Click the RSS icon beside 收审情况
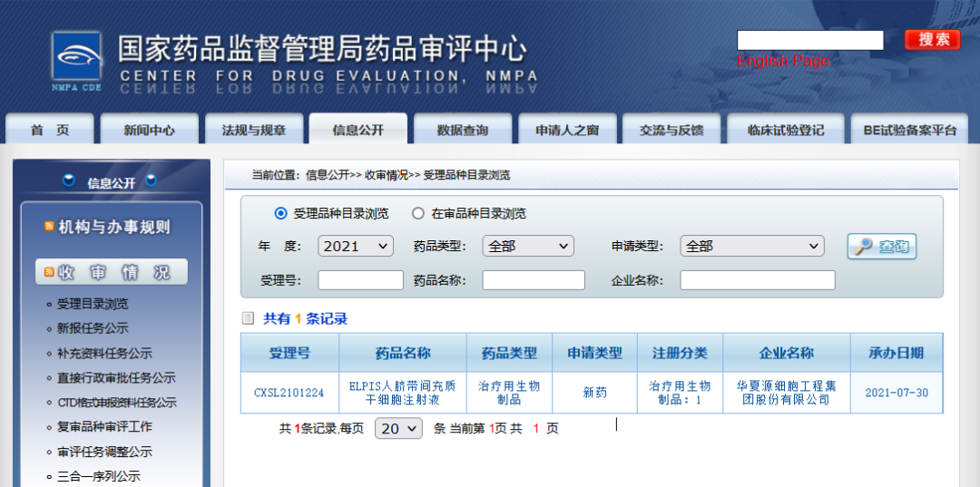Image resolution: width=980 pixels, height=487 pixels. click(49, 272)
